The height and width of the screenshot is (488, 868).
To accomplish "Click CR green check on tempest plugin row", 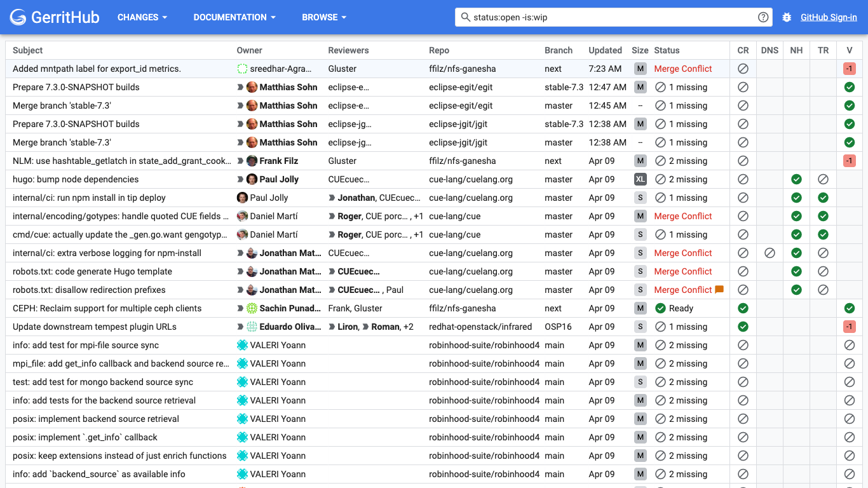I will [743, 327].
